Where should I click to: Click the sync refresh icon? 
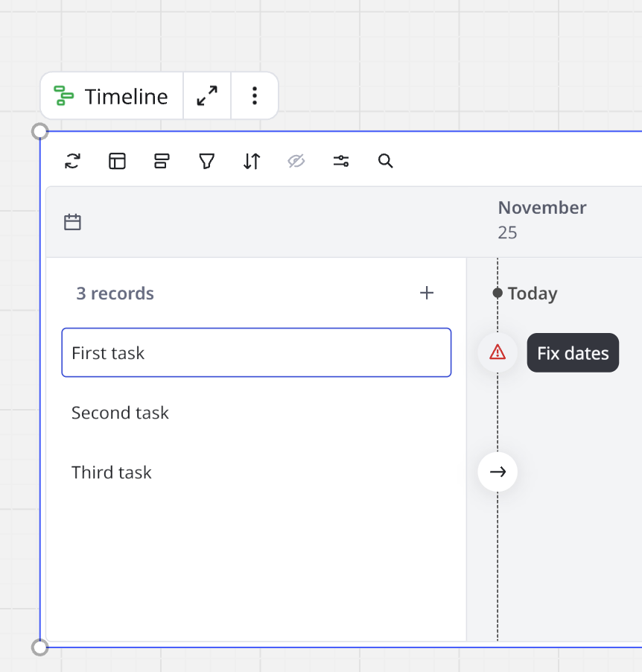pos(73,161)
